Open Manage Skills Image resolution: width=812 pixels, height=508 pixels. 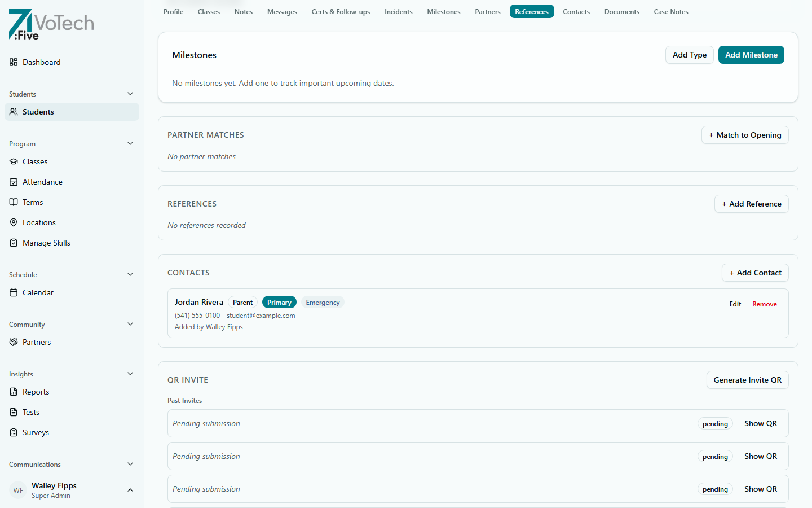click(45, 243)
